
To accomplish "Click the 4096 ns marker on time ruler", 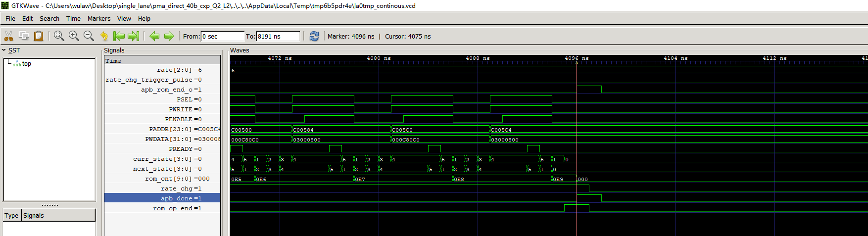I will (x=577, y=58).
